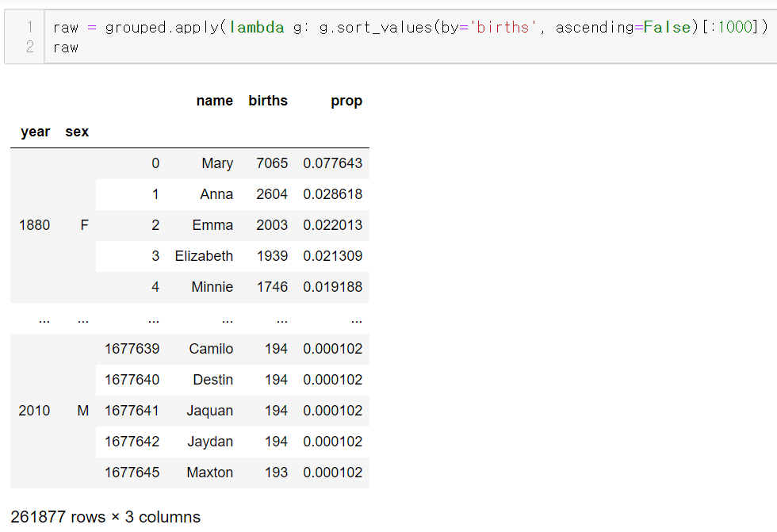Click line number 1 in code cell
The height and width of the screenshot is (532, 777).
30,27
